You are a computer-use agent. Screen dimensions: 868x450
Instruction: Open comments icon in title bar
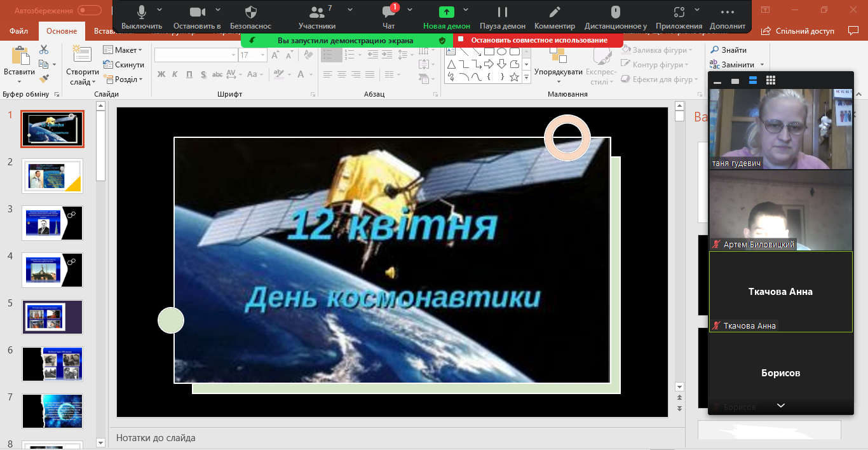[853, 31]
